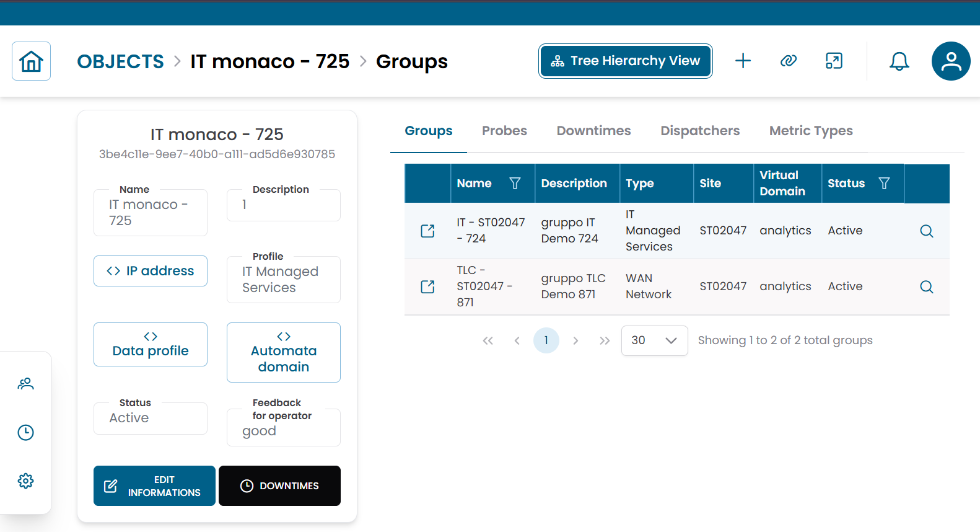Open the IT - ST02047 - 724 group link icon
980x532 pixels.
tap(427, 231)
